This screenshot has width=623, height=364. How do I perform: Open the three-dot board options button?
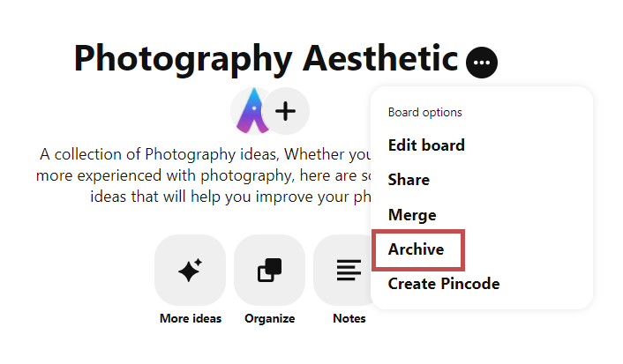coord(482,62)
